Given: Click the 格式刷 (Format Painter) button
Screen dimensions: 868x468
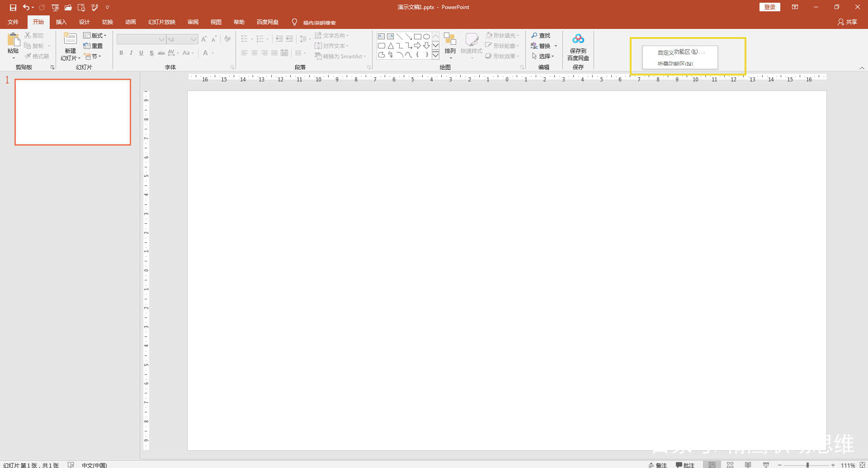Looking at the screenshot, I should 37,56.
